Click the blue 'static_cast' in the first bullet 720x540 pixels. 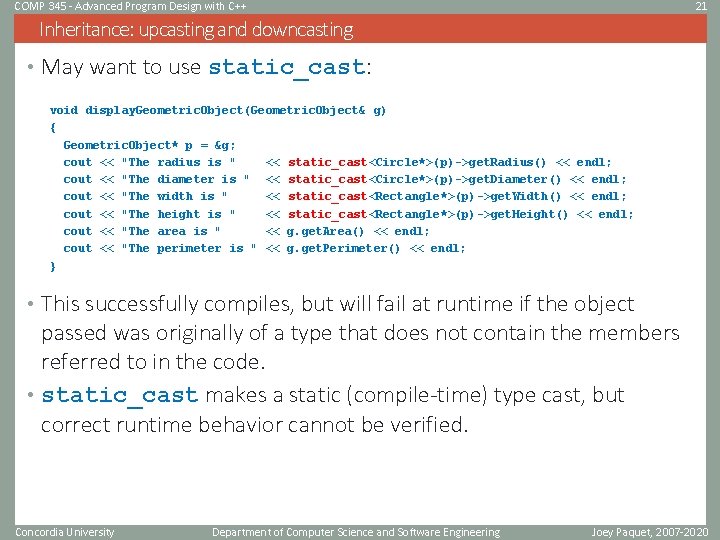pyautogui.click(x=287, y=68)
